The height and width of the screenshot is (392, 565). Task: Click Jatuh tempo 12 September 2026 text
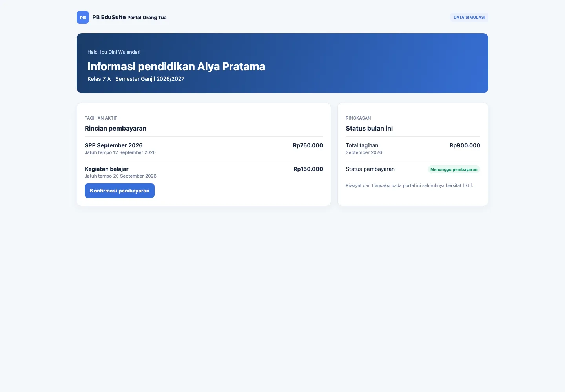tap(120, 152)
